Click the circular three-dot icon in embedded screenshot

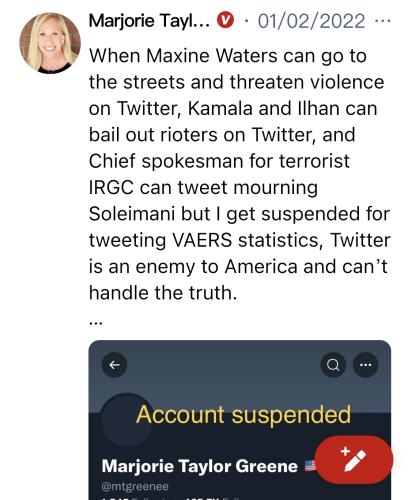(365, 365)
